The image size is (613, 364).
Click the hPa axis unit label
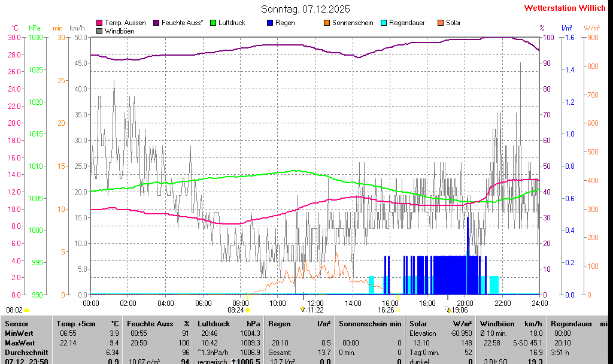click(x=35, y=28)
